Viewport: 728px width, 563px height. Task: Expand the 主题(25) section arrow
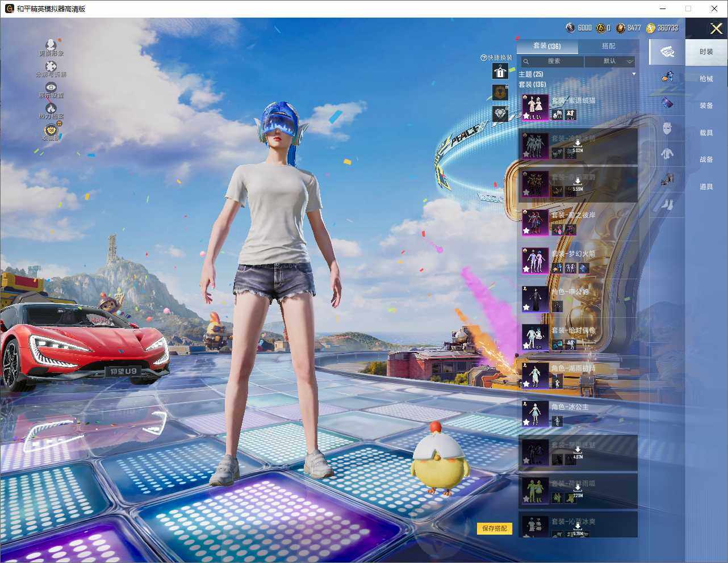pos(634,74)
